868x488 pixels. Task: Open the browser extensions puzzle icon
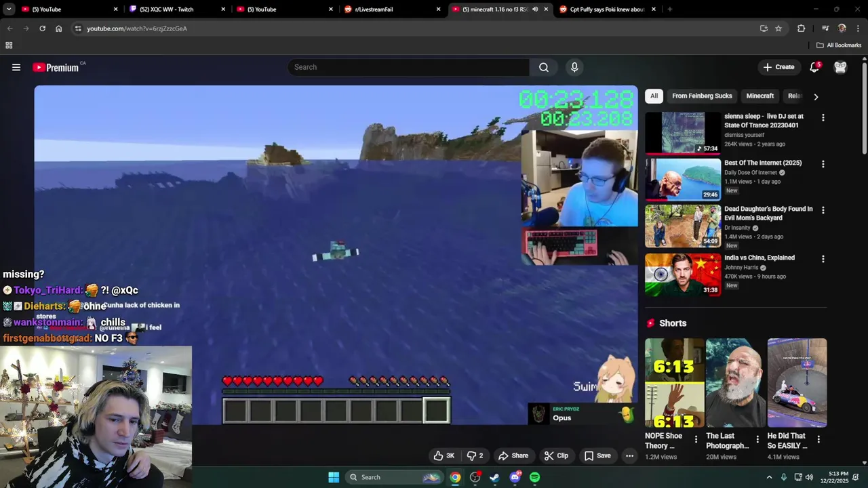coord(801,28)
